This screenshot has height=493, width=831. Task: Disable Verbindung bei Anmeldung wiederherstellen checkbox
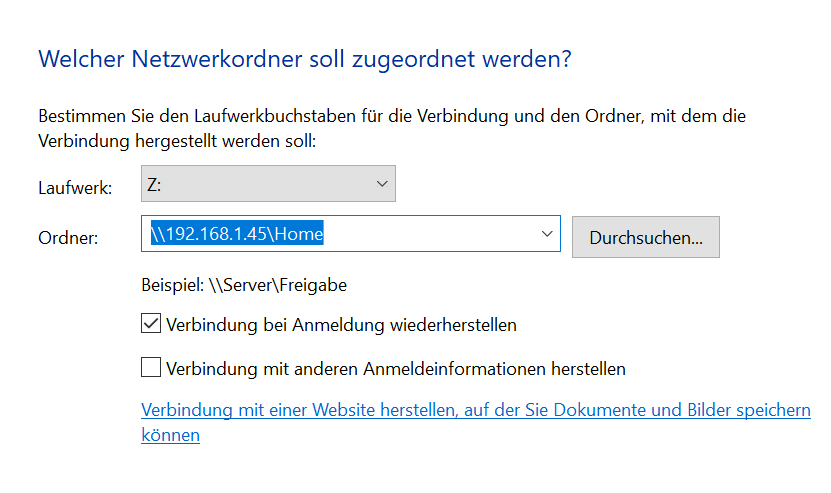coord(151,324)
